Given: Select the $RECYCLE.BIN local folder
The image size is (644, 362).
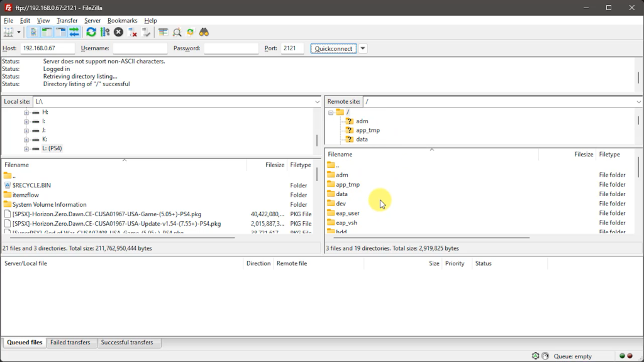Looking at the screenshot, I should (31, 185).
